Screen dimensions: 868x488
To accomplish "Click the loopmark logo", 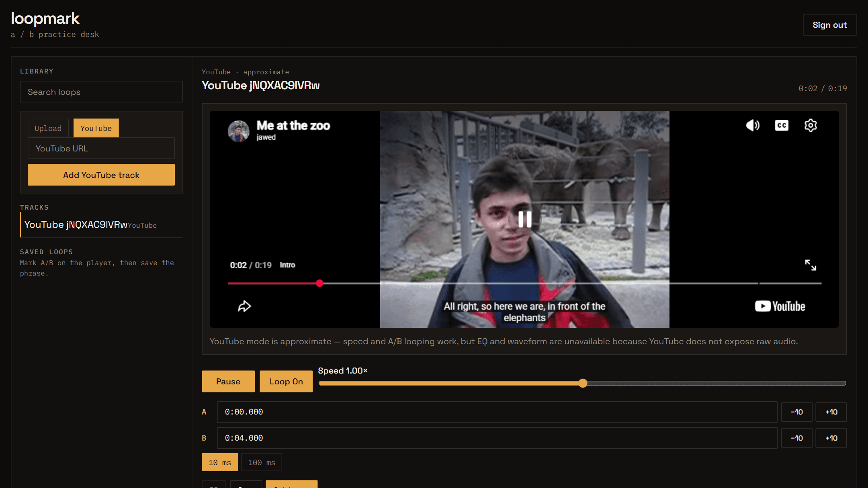I will [x=45, y=18].
